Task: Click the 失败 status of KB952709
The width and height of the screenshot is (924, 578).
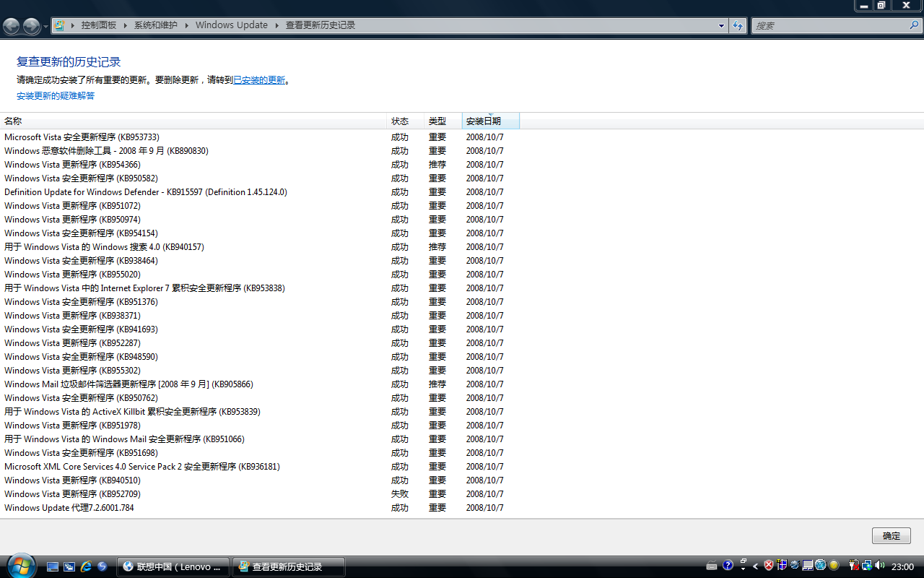Action: 400,494
